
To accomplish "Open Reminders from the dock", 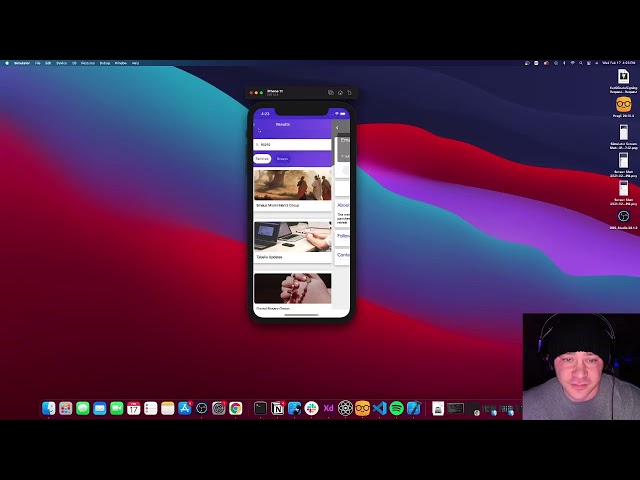I will tap(151, 408).
